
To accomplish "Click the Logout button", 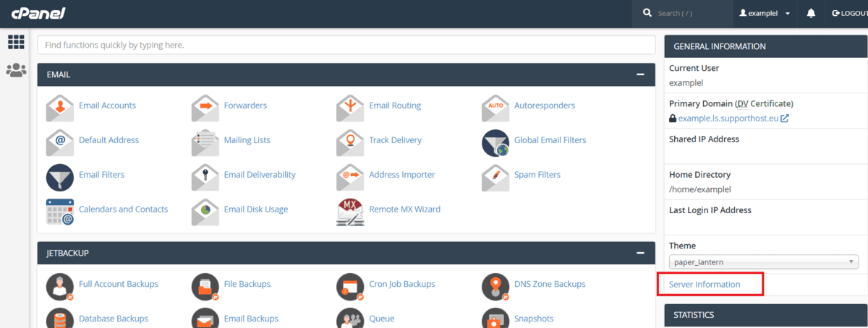I will pos(849,14).
